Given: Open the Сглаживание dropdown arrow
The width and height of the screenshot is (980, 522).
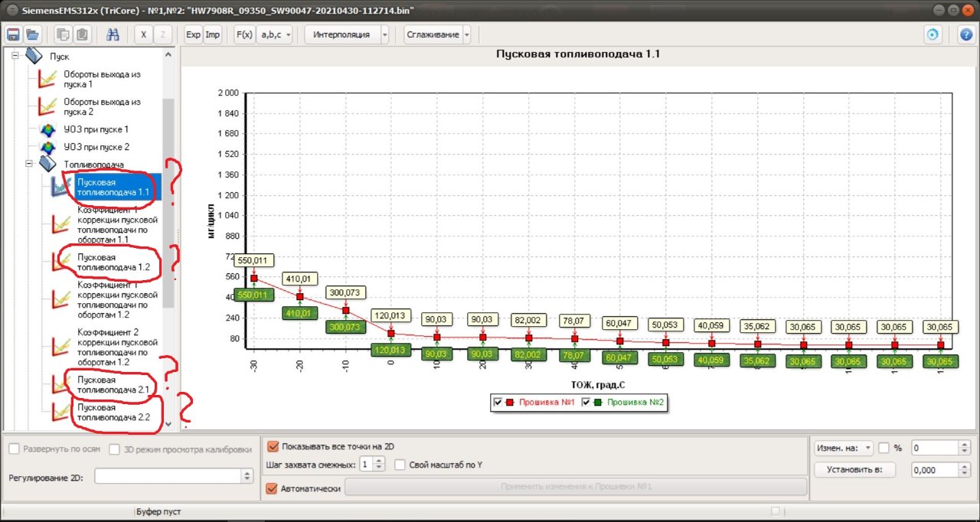Looking at the screenshot, I should pos(466,34).
